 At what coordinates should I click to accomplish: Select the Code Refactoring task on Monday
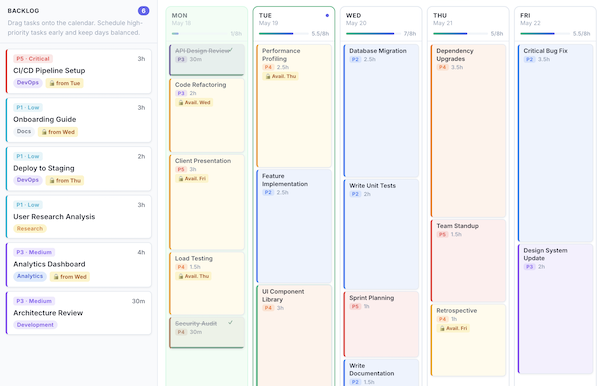(x=207, y=115)
